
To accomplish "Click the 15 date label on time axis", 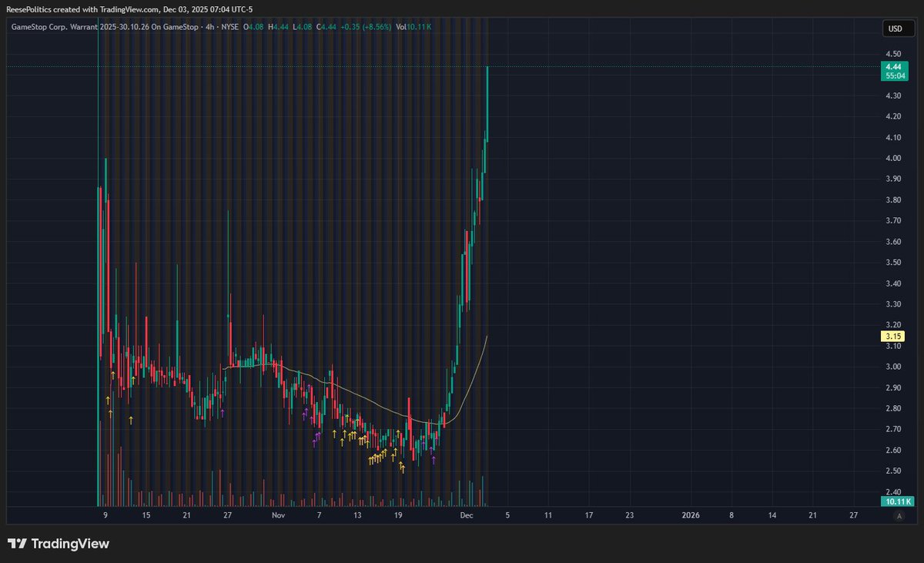I will (x=146, y=514).
